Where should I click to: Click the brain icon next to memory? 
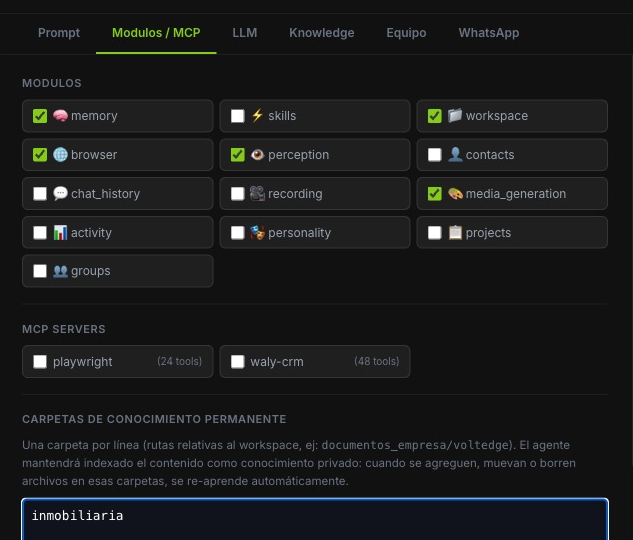60,116
